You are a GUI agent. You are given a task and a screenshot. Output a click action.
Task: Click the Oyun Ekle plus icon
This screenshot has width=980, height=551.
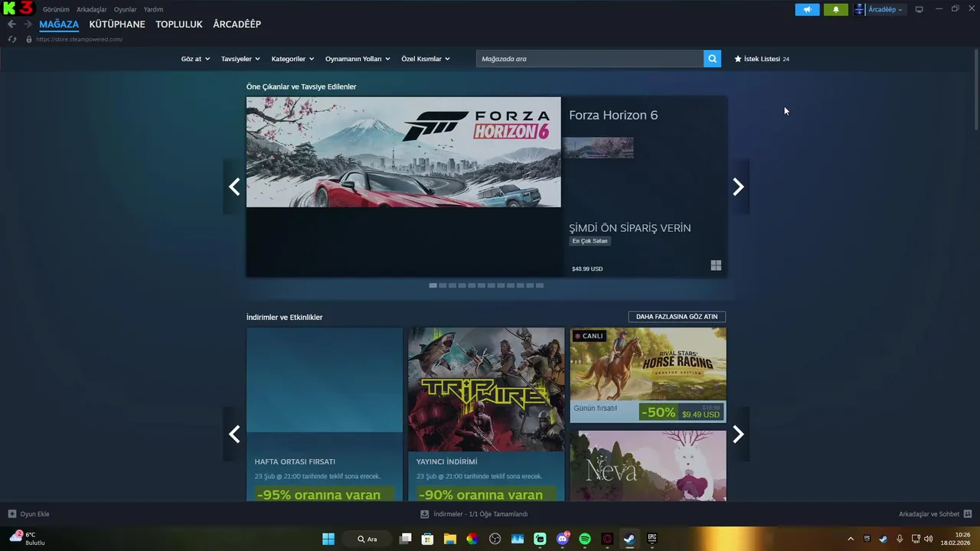[12, 514]
